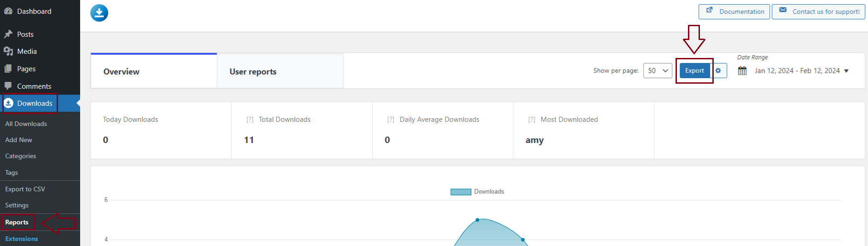The width and height of the screenshot is (868, 246).
Task: Click the [?] help icon for Most Downloaded
Action: tap(532, 120)
